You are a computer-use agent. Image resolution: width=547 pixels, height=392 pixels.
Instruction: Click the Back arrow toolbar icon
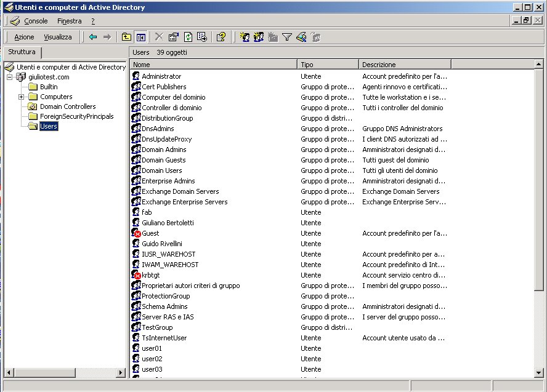(x=93, y=37)
